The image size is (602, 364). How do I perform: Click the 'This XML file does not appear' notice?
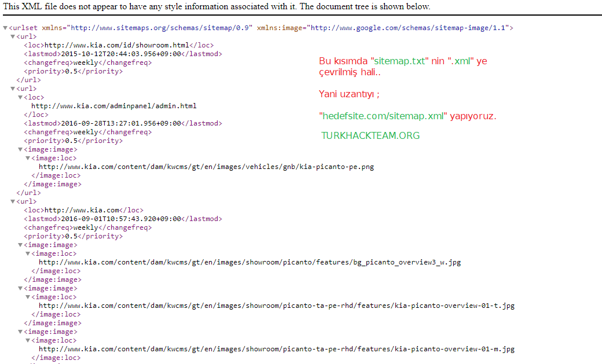click(x=216, y=6)
